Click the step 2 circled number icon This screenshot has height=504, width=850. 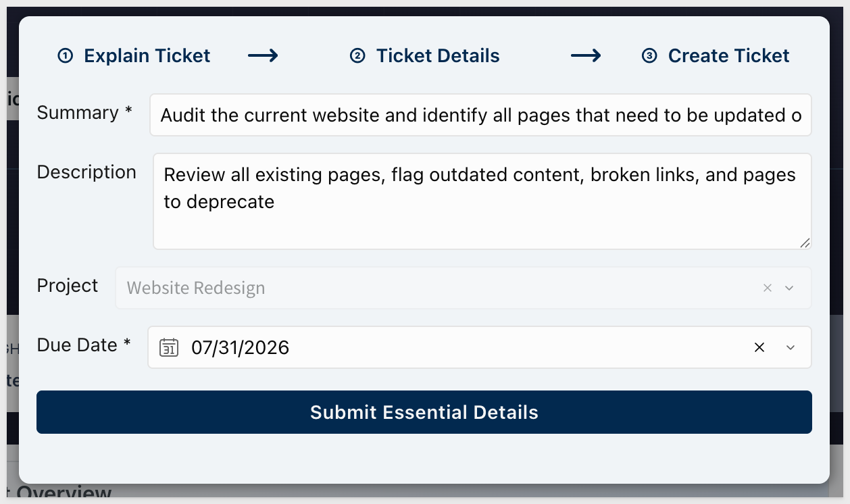tap(357, 56)
